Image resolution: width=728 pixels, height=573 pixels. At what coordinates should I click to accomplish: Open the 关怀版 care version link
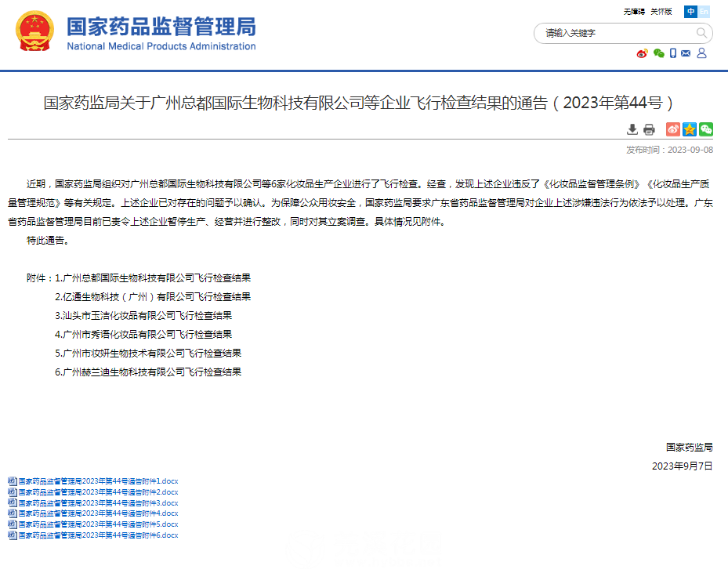click(661, 12)
